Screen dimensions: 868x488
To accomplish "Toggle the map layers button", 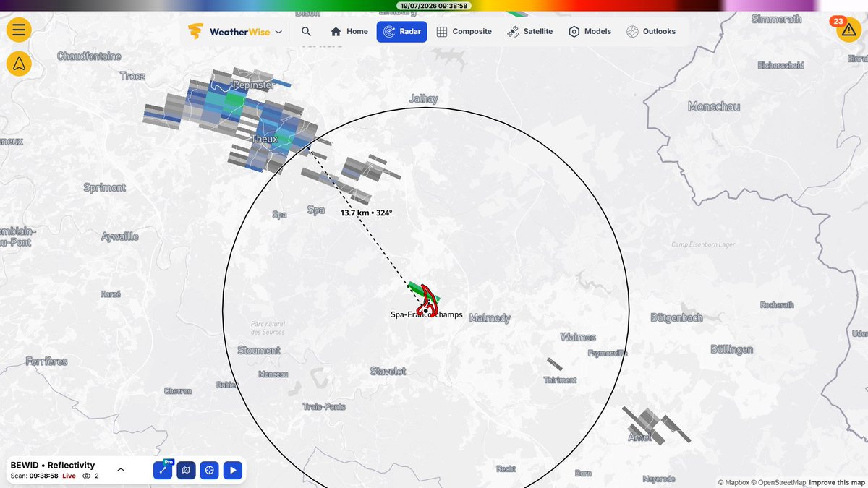I will tap(186, 471).
